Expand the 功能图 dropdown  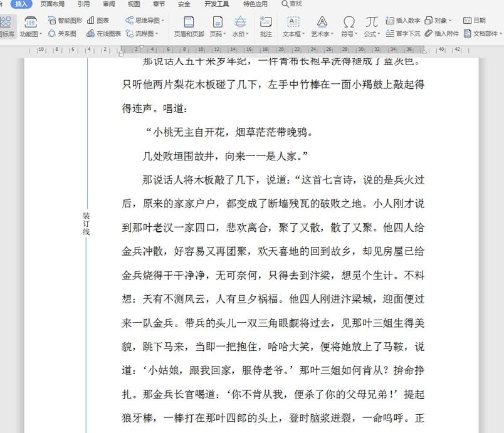(x=30, y=34)
